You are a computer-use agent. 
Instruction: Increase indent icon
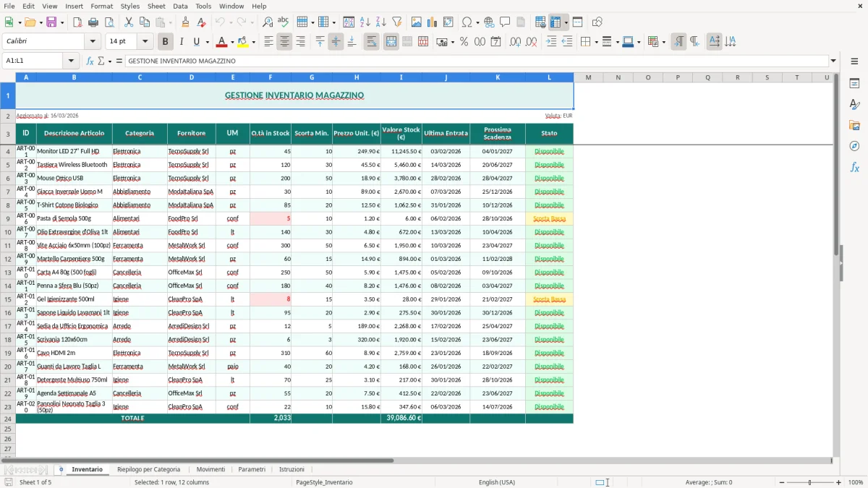pos(551,42)
